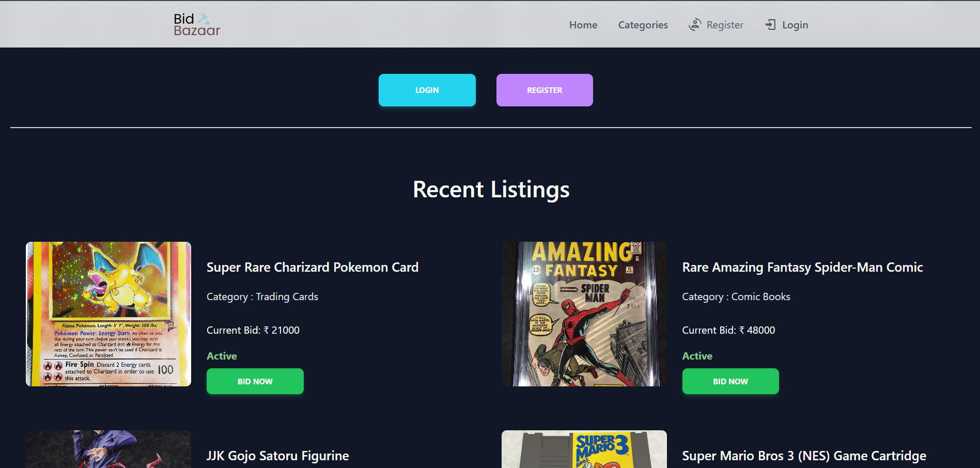This screenshot has width=980, height=468.
Task: Click 'Category : Trading Cards' text
Action: 262,297
